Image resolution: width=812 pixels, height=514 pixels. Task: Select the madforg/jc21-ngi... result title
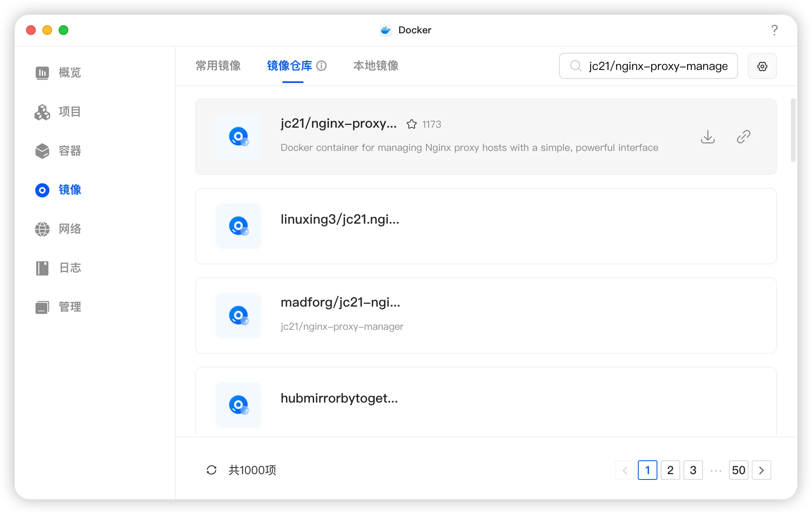341,302
